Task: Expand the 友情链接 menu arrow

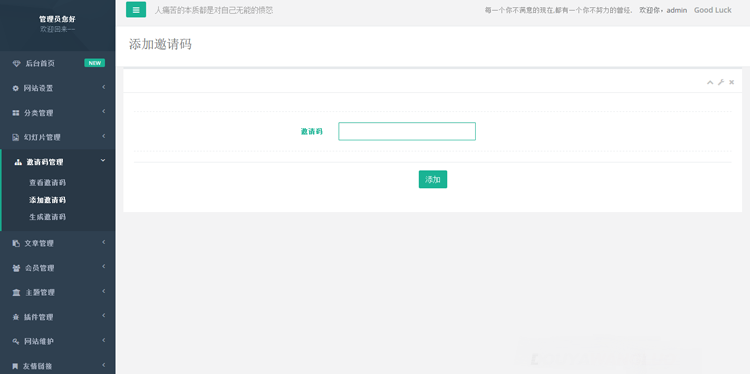Action: pos(103,365)
